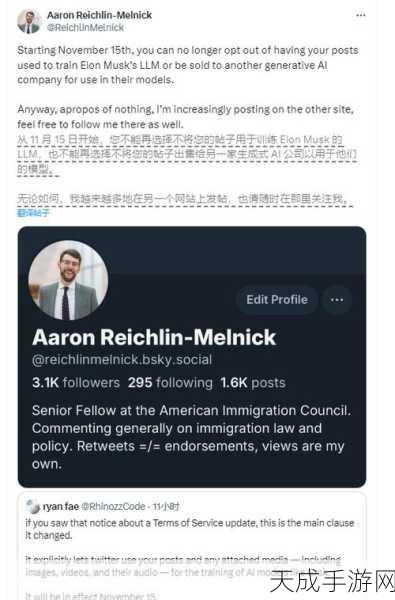Click ryan fae's small avatar in quoted tweet
This screenshot has width=395, height=600.
[33, 506]
